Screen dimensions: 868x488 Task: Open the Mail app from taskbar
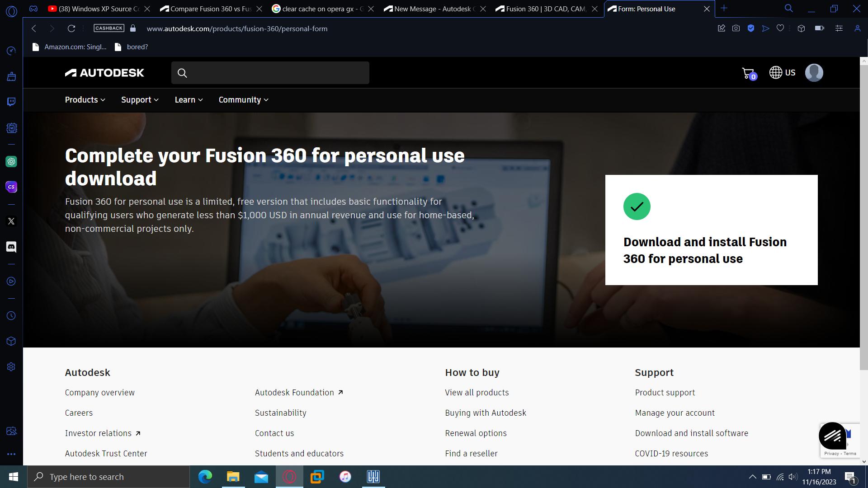coord(261,477)
